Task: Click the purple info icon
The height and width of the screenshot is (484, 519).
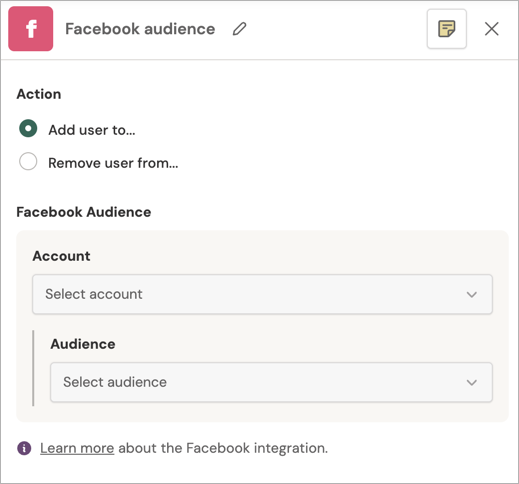Action: coord(24,448)
